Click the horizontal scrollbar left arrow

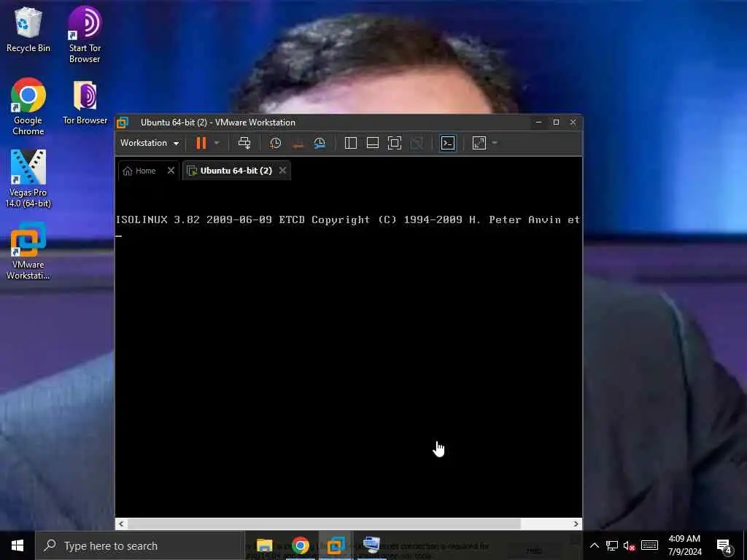tap(122, 524)
